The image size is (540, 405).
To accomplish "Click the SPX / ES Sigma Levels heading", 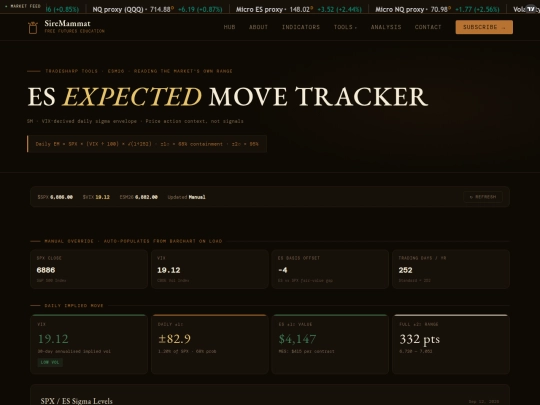I will click(76, 401).
